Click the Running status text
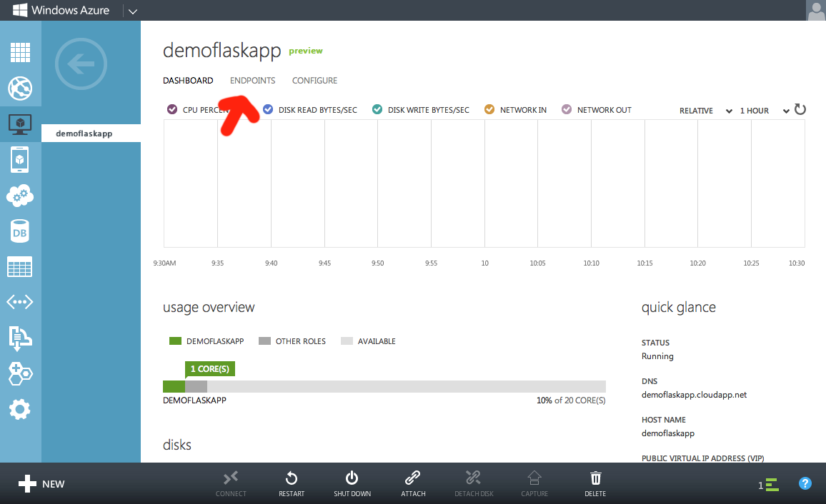The height and width of the screenshot is (504, 826). (x=657, y=356)
